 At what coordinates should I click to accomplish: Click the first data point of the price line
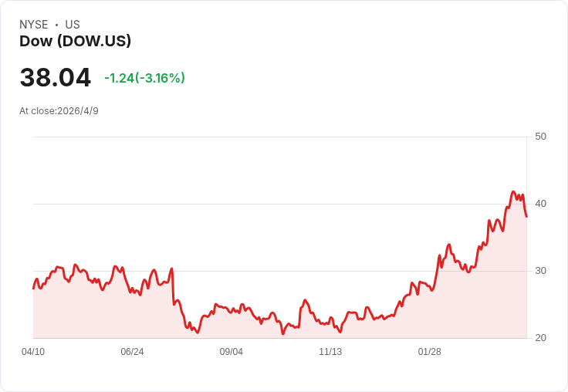coord(33,288)
